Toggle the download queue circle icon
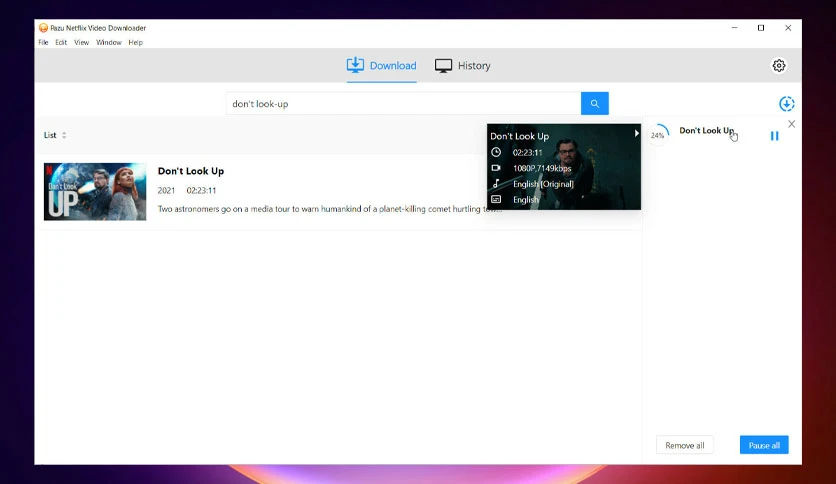 pos(786,103)
